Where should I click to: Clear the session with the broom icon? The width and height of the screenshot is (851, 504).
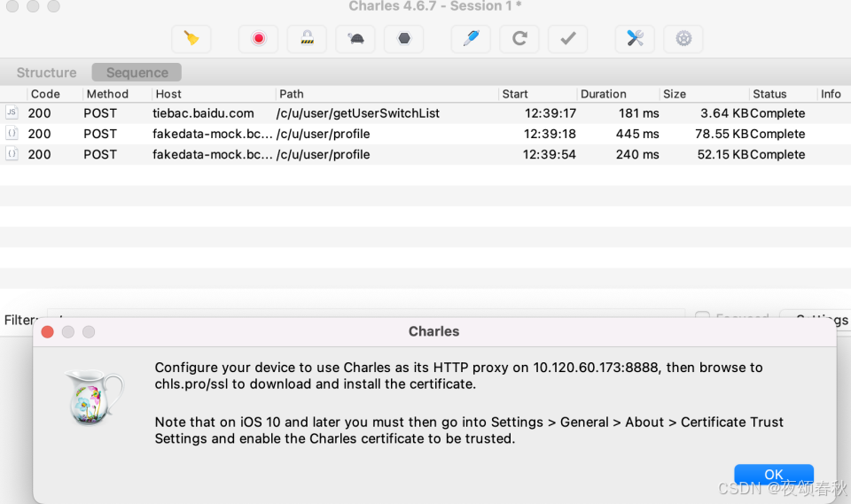click(x=191, y=38)
